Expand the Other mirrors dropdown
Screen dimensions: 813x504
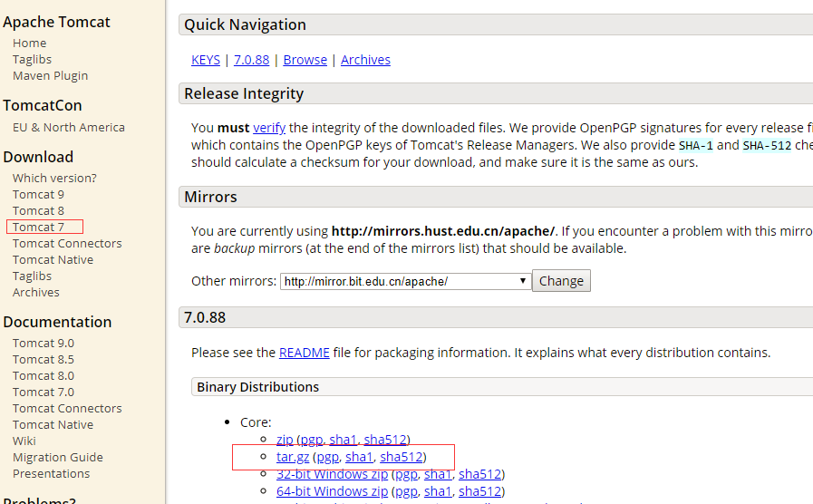pyautogui.click(x=405, y=281)
